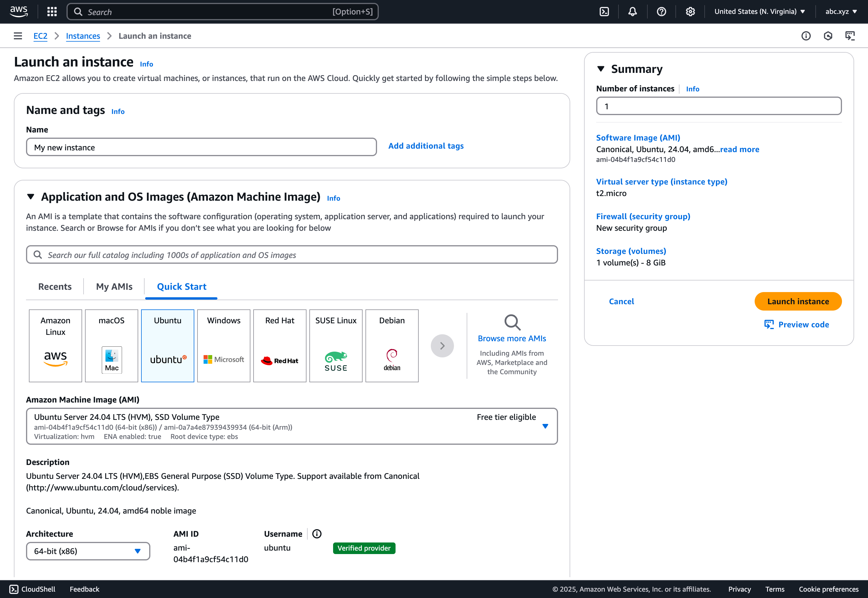Click the Cancel button
This screenshot has width=868, height=598.
(621, 301)
